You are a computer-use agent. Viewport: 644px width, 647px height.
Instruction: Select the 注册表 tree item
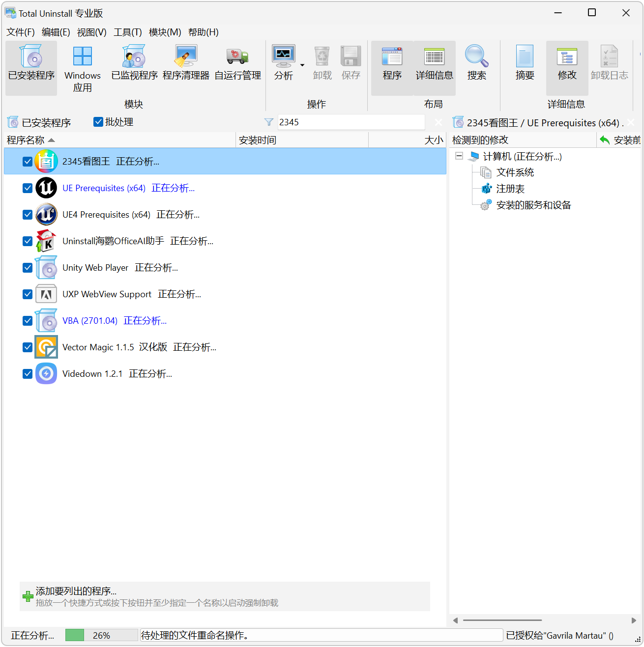click(510, 188)
